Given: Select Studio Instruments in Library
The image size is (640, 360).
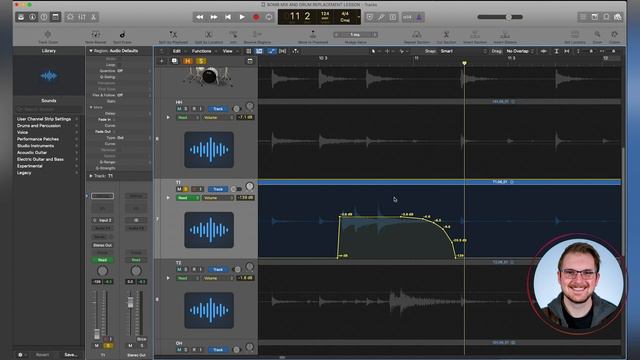Looking at the screenshot, I should click(x=35, y=146).
